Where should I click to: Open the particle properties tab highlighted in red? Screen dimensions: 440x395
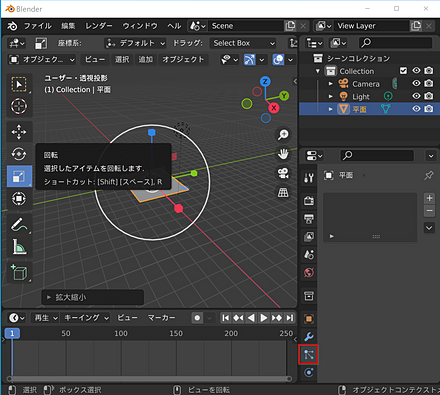click(308, 354)
